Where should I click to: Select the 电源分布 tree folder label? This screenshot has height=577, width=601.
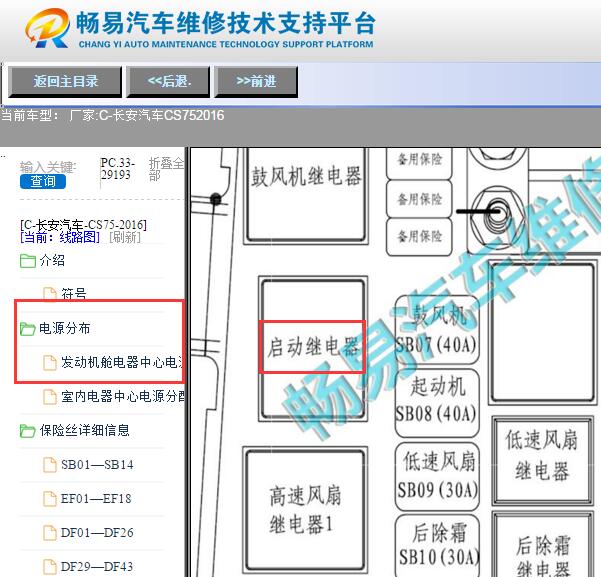click(x=65, y=329)
